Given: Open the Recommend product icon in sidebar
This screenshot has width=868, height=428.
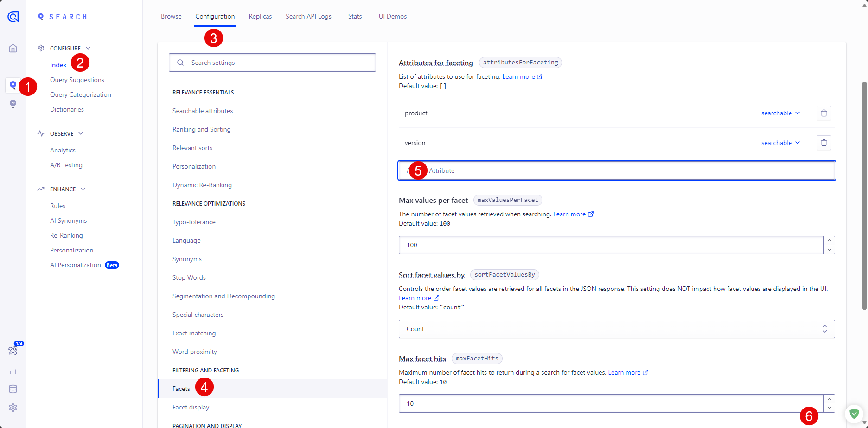Looking at the screenshot, I should click(x=13, y=104).
